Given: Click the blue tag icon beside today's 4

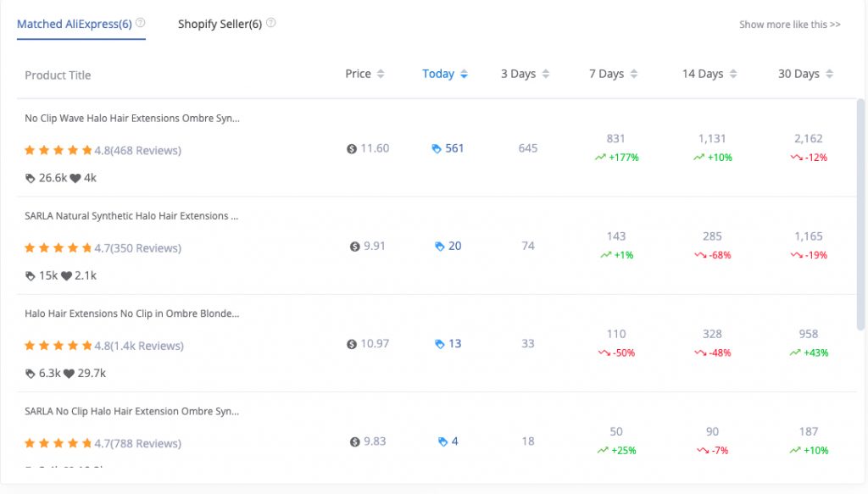Looking at the screenshot, I should [x=442, y=441].
